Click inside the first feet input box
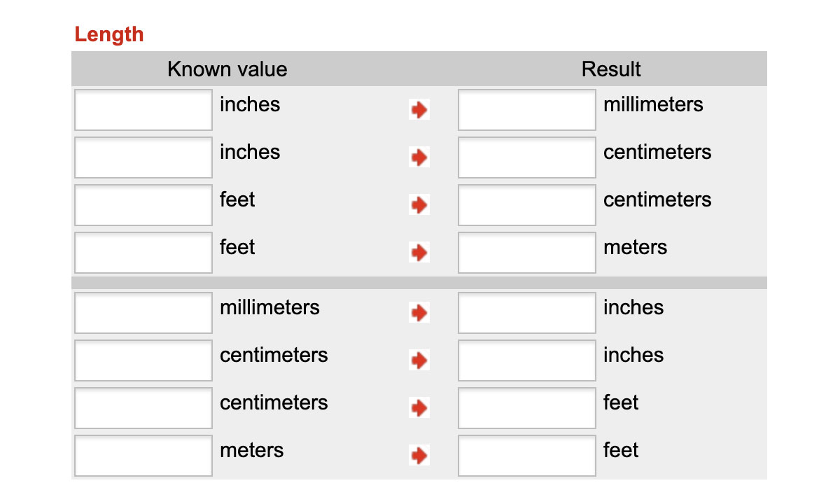 143,205
